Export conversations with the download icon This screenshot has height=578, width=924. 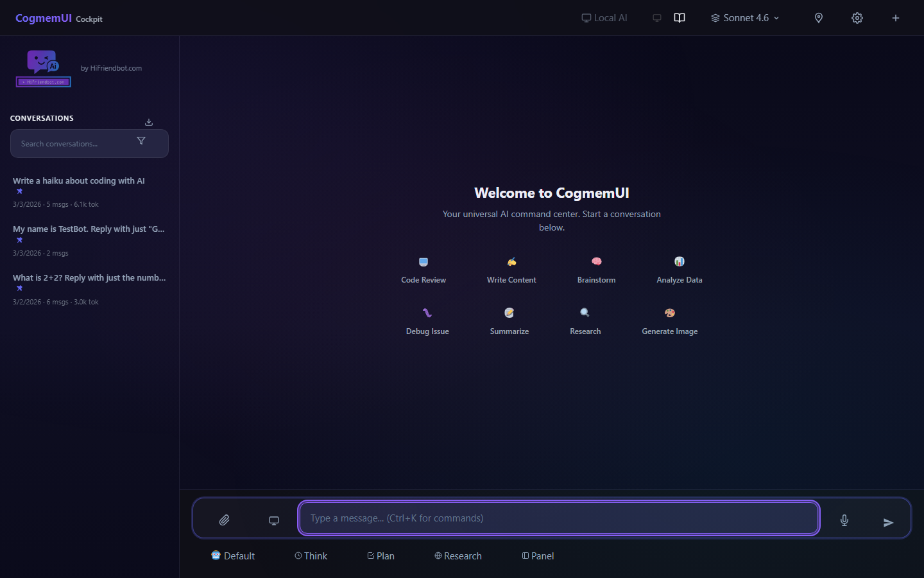tap(149, 122)
